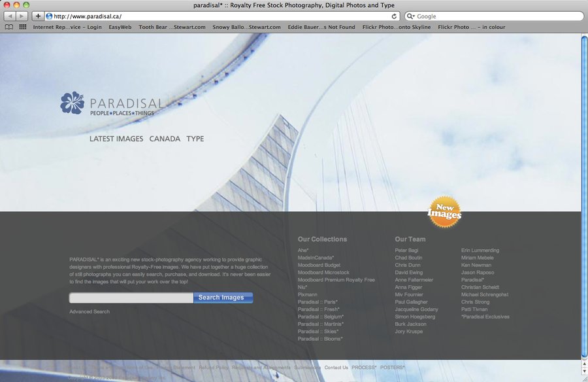588x382 pixels.
Task: Show Top Sites grid icon
Action: [x=23, y=27]
